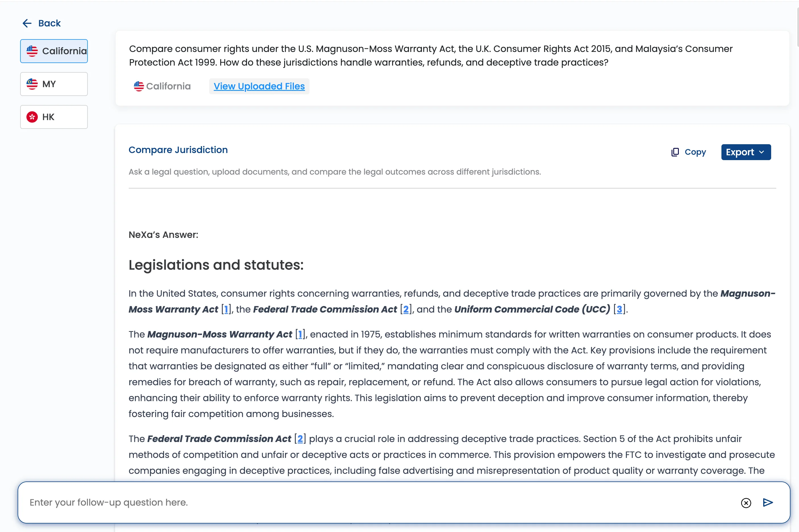Image resolution: width=799 pixels, height=532 pixels.
Task: Switch to the MY jurisdiction tab
Action: click(x=54, y=84)
